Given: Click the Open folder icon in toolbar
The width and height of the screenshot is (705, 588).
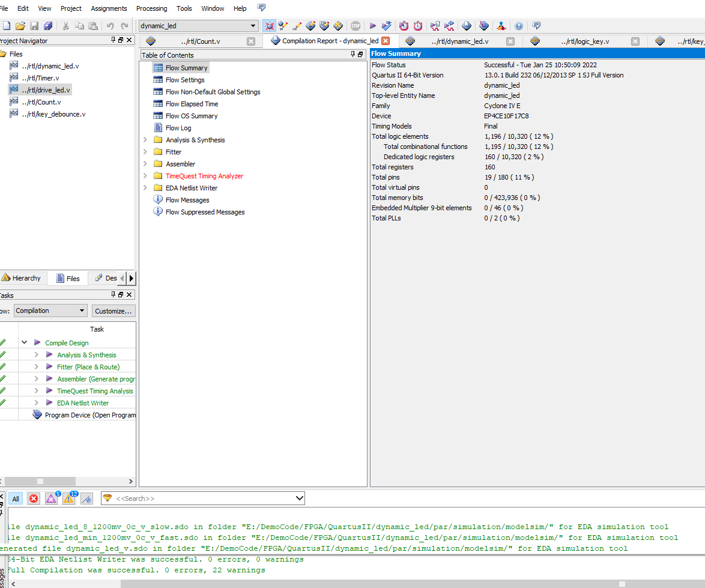Looking at the screenshot, I should click(x=20, y=26).
